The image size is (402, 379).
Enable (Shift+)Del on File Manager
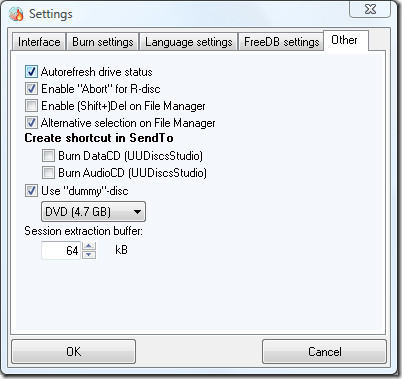(x=31, y=106)
